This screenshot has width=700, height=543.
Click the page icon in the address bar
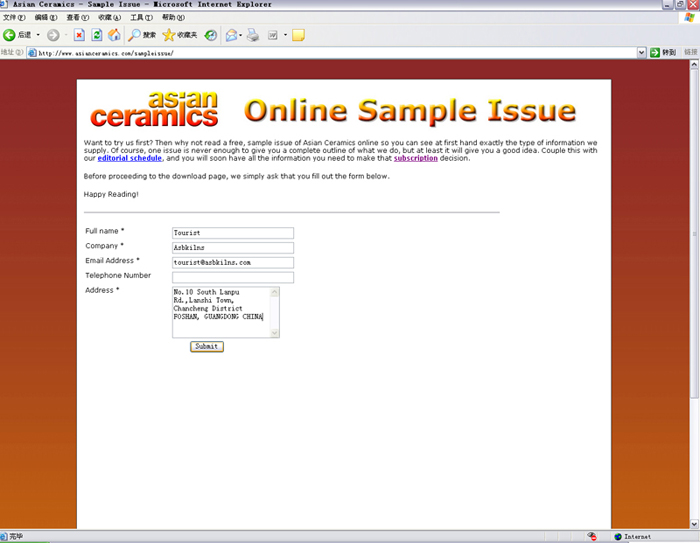tap(32, 53)
